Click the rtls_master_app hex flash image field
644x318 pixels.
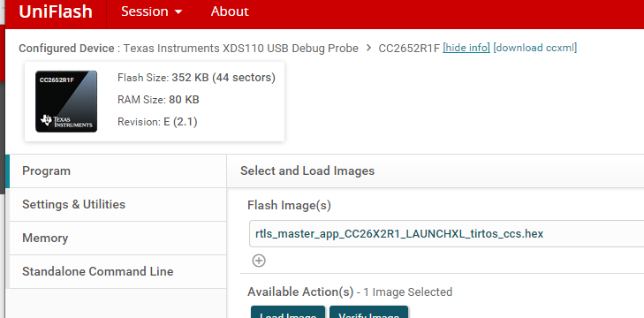(446, 234)
